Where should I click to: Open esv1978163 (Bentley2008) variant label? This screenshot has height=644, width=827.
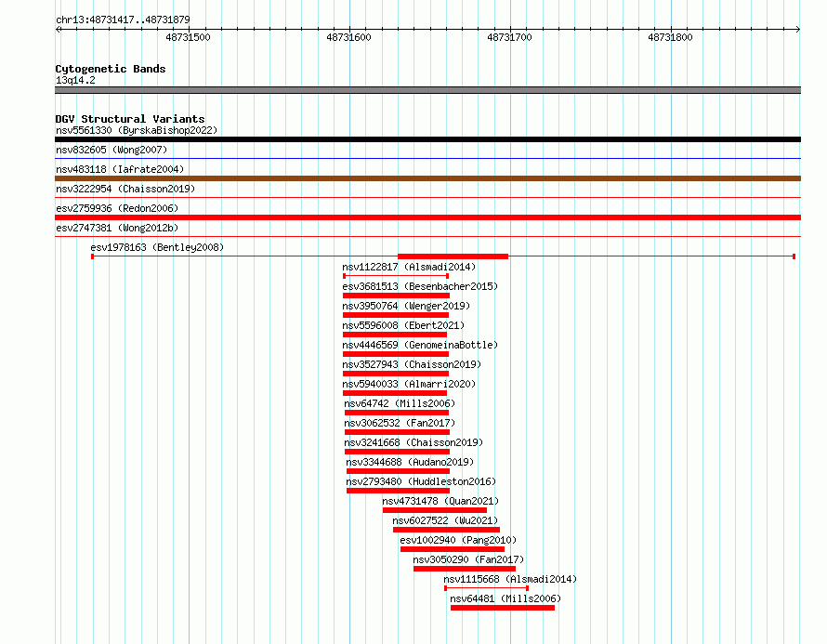157,247
